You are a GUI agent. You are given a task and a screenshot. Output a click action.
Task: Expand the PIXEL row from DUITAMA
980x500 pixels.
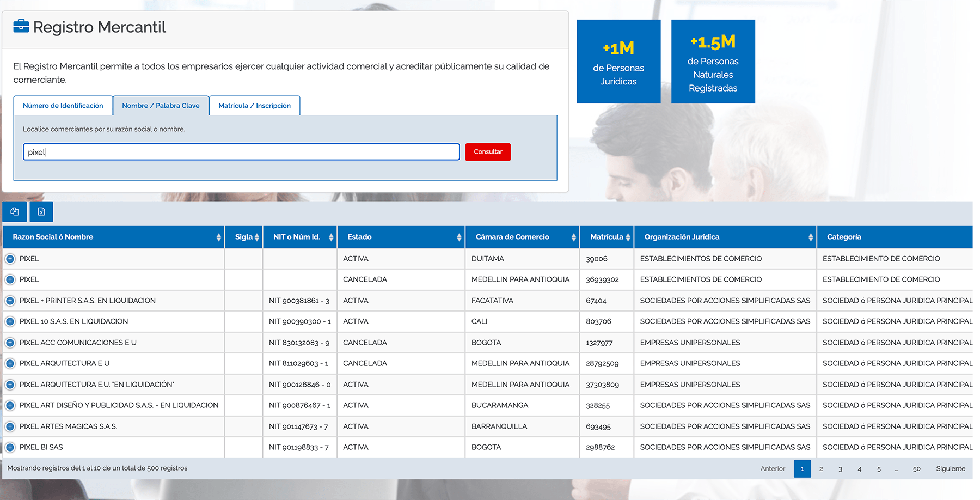click(10, 259)
